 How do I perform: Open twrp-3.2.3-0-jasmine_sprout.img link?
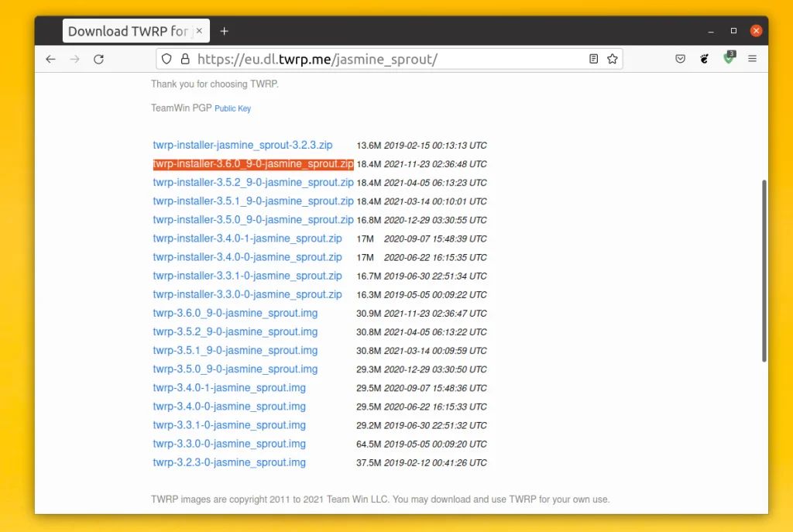click(x=229, y=462)
